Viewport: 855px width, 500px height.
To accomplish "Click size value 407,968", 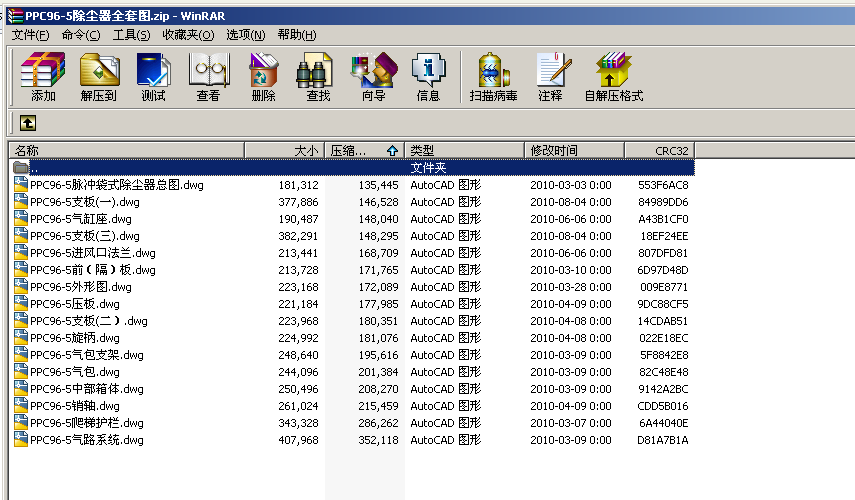I will pos(298,439).
